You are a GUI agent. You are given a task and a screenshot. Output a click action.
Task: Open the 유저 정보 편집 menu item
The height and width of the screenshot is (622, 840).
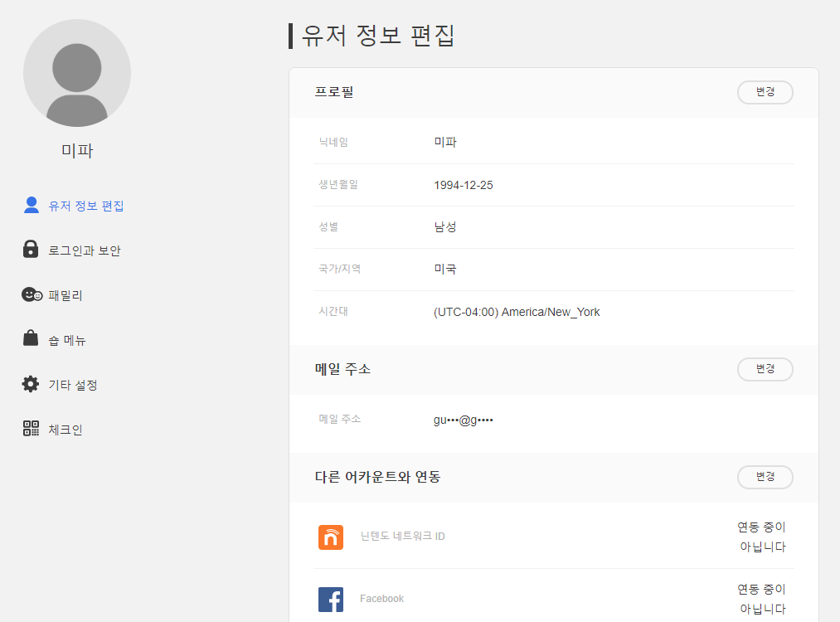click(x=74, y=206)
